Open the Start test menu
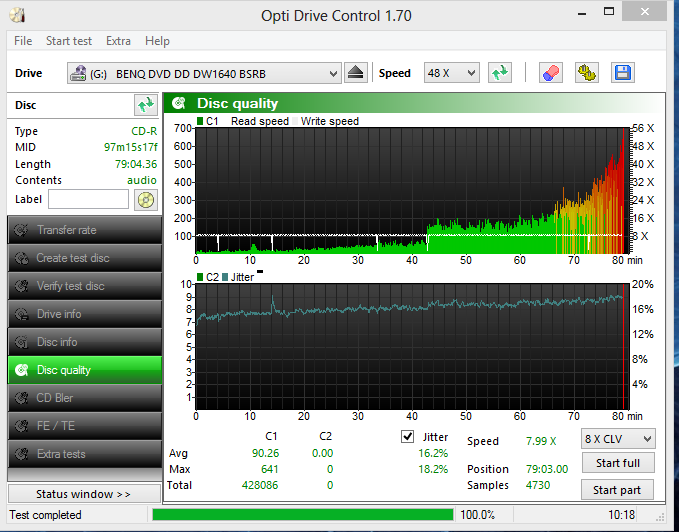 click(69, 41)
